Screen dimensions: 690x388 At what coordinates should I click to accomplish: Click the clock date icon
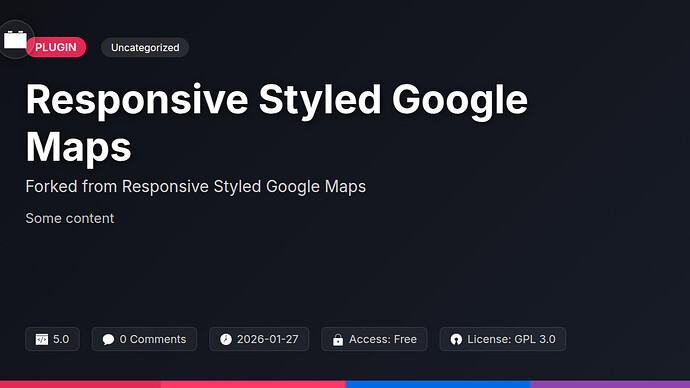pyautogui.click(x=226, y=339)
